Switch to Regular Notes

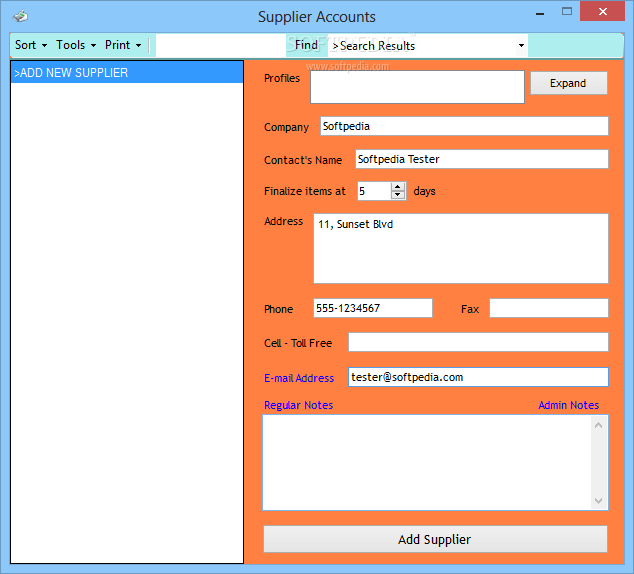(x=298, y=405)
